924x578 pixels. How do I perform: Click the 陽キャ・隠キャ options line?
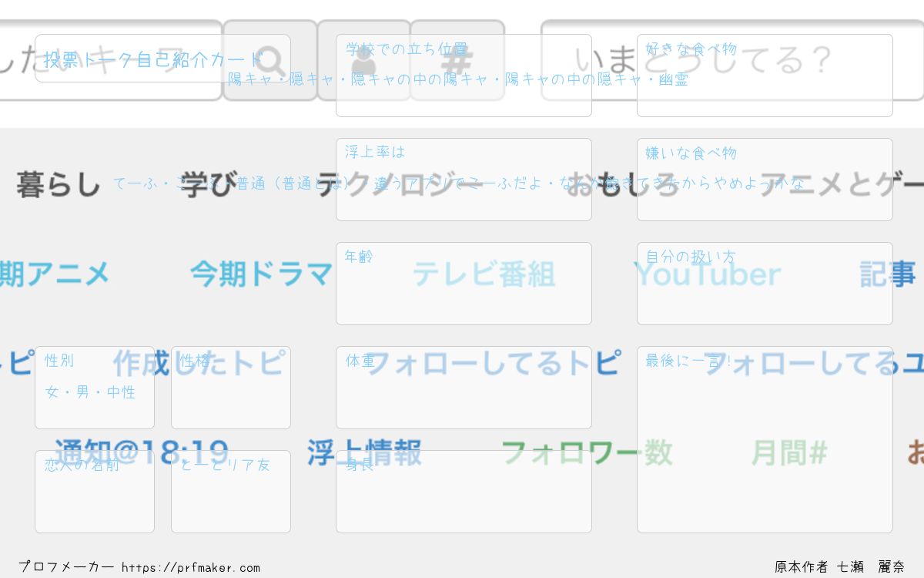[458, 79]
